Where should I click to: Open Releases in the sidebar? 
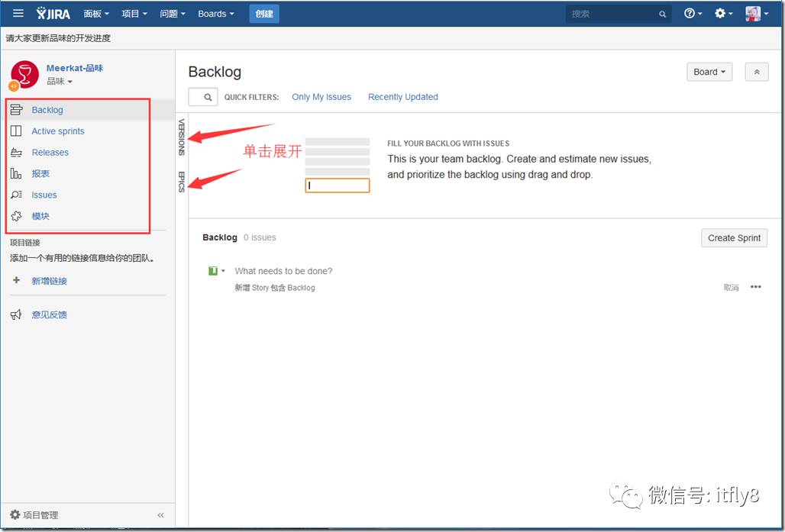pyautogui.click(x=50, y=152)
